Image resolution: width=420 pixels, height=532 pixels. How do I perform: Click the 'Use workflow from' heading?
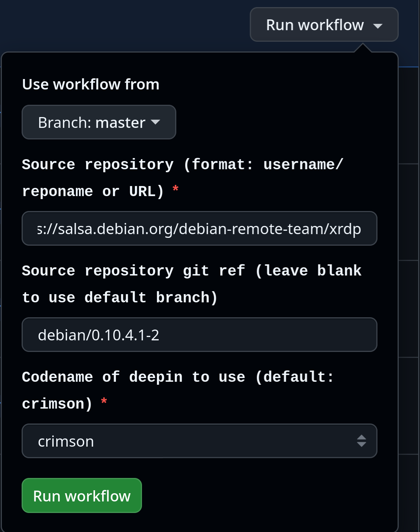[x=91, y=84]
